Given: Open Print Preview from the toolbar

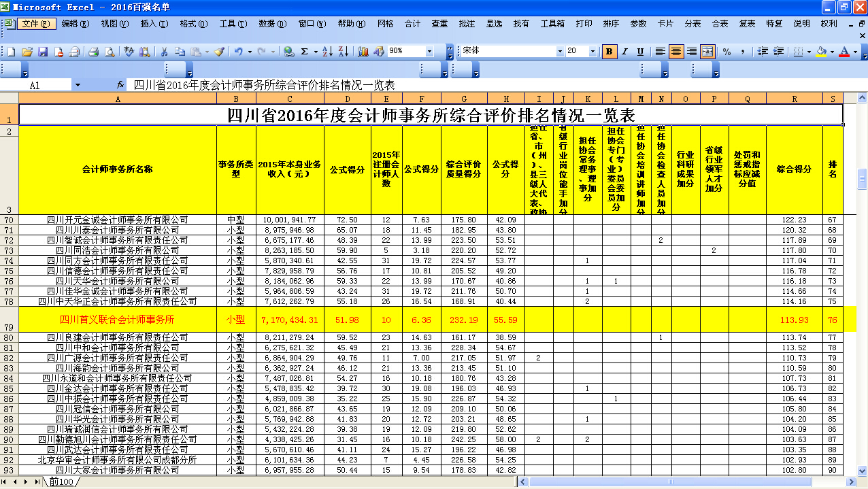Looking at the screenshot, I should [x=110, y=52].
